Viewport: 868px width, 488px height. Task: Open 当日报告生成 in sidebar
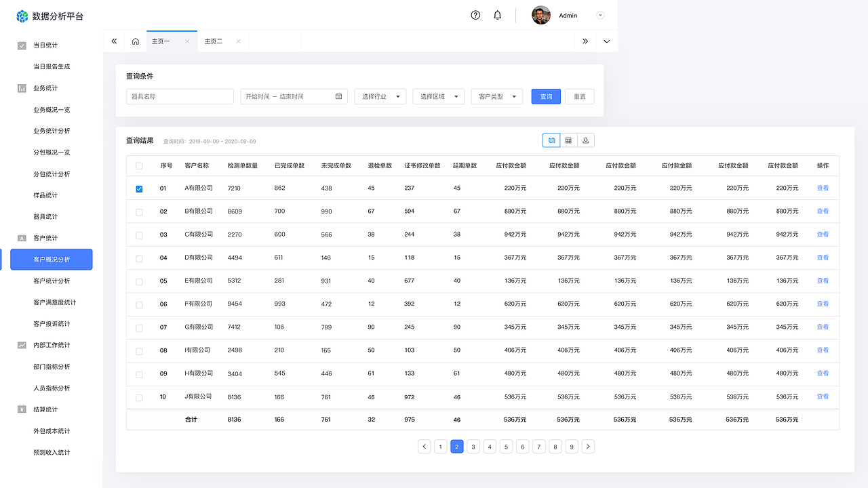click(x=52, y=66)
